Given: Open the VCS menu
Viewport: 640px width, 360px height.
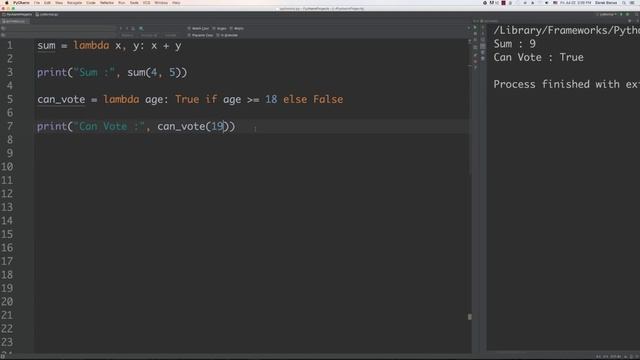Looking at the screenshot, I should click(x=147, y=2).
